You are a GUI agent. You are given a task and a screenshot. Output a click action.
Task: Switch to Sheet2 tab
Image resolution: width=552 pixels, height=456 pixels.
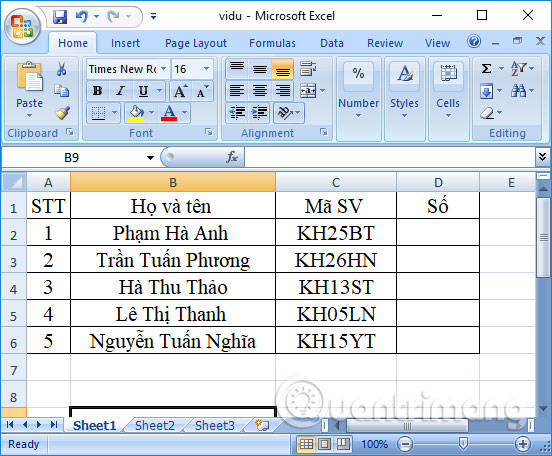coord(155,425)
